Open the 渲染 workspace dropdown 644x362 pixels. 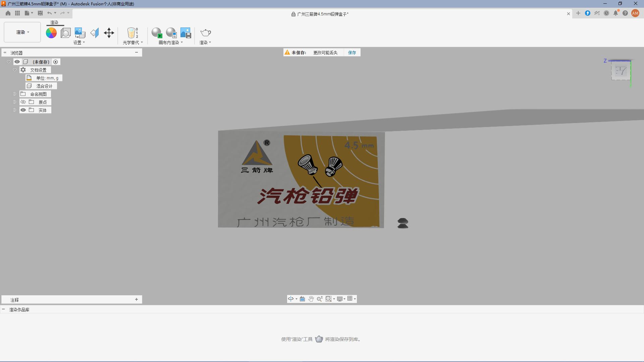click(x=22, y=32)
